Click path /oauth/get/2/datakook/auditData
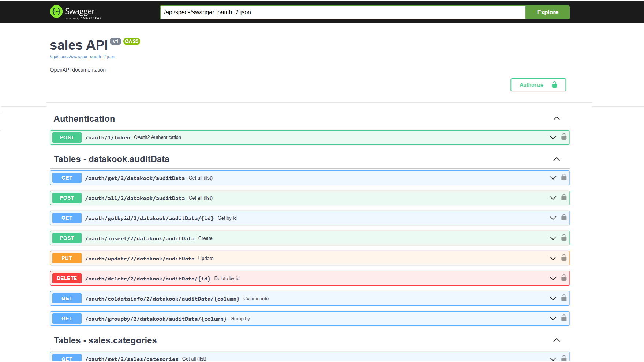The height and width of the screenshot is (362, 644). 135,178
